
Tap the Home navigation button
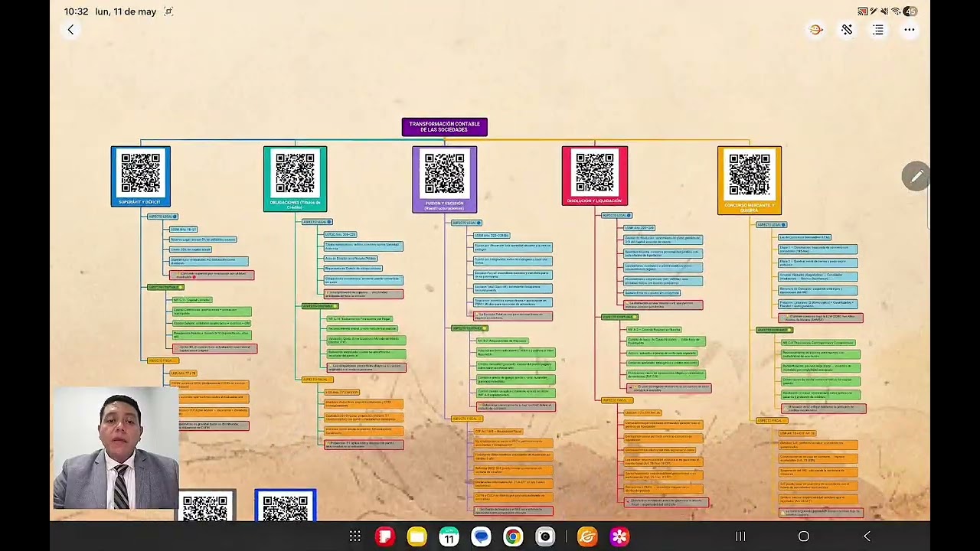point(804,536)
